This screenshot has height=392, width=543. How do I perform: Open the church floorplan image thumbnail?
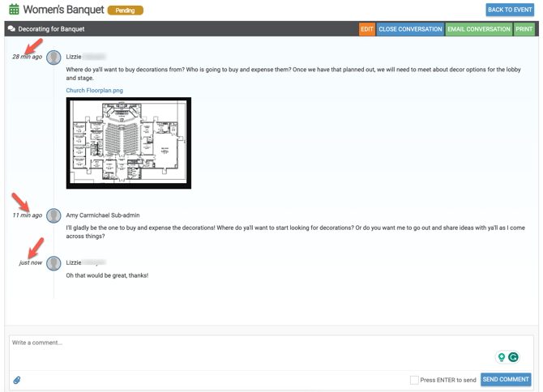click(129, 143)
